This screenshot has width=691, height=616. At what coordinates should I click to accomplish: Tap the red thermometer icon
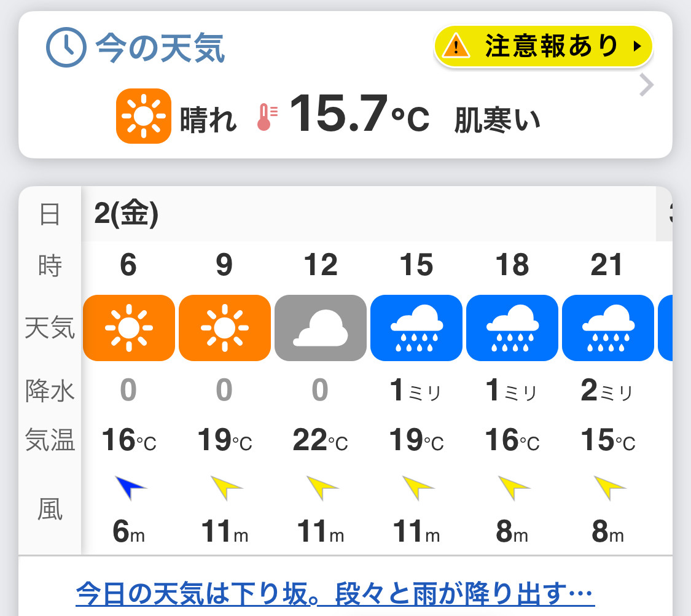tap(267, 117)
